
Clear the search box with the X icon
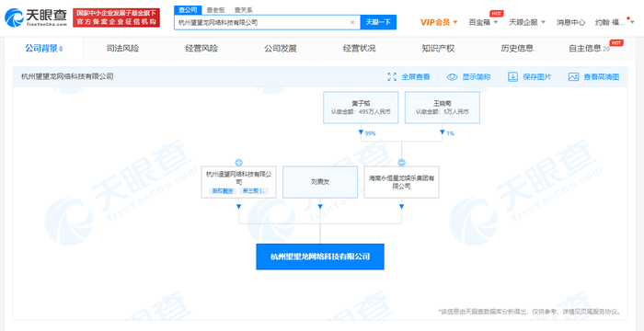[x=352, y=22]
